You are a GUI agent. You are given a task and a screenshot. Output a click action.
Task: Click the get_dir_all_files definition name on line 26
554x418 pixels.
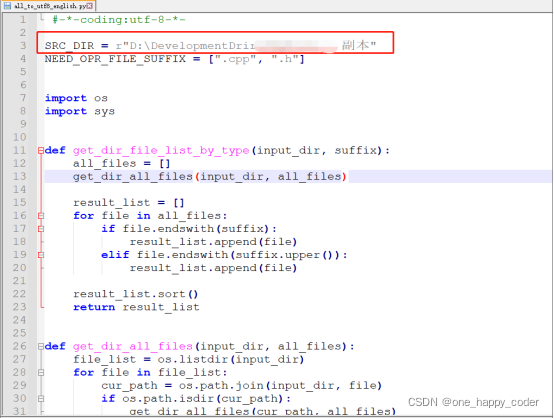pyautogui.click(x=133, y=346)
